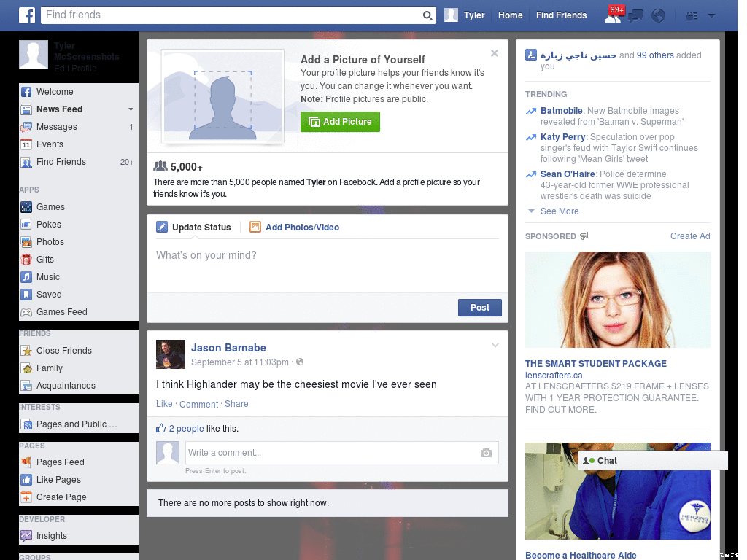The image size is (747, 560).
Task: Focus the What's on your mind box
Action: 328,267
